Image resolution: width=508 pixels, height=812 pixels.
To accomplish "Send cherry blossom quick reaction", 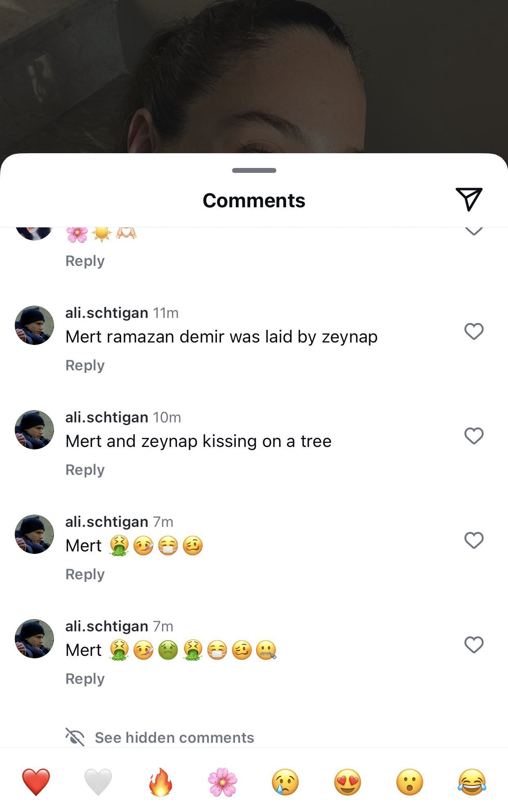I will pos(223,782).
